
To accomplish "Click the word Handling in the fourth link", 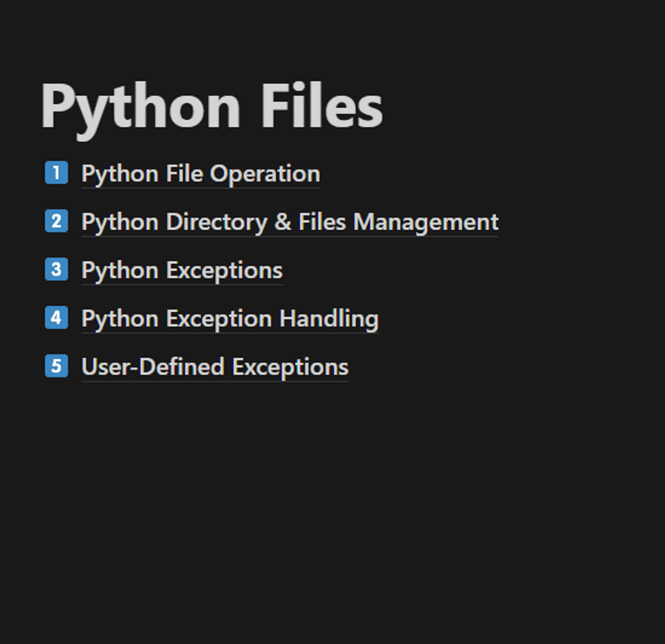I will pyautogui.click(x=329, y=319).
